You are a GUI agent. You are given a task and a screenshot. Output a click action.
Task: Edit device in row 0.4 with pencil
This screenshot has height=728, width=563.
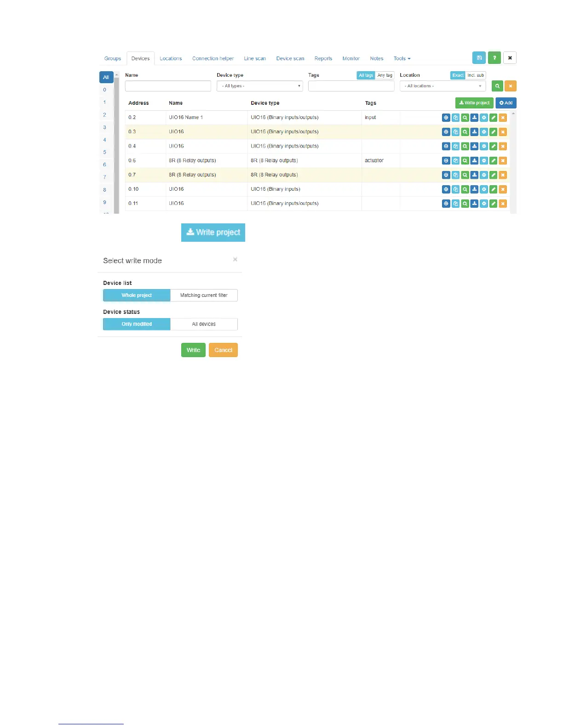[x=494, y=146]
